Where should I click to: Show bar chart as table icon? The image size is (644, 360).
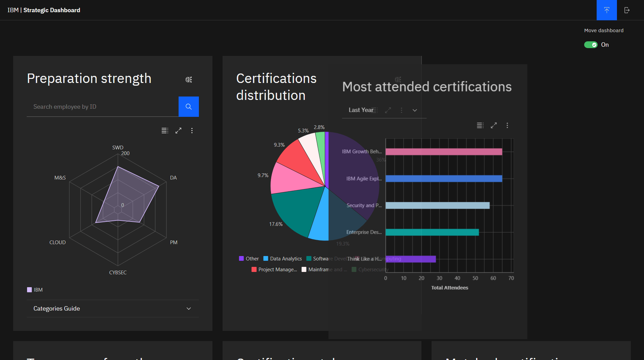480,126
